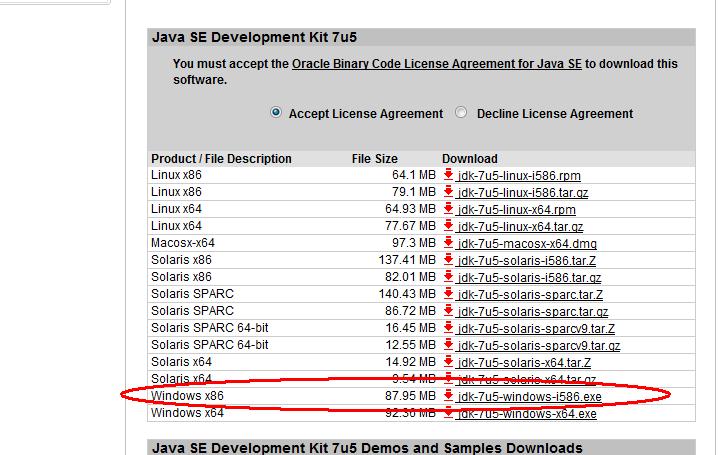Click Java SE Development Kit 7u5 heading
Screen dimensions: 720x455
(254, 37)
